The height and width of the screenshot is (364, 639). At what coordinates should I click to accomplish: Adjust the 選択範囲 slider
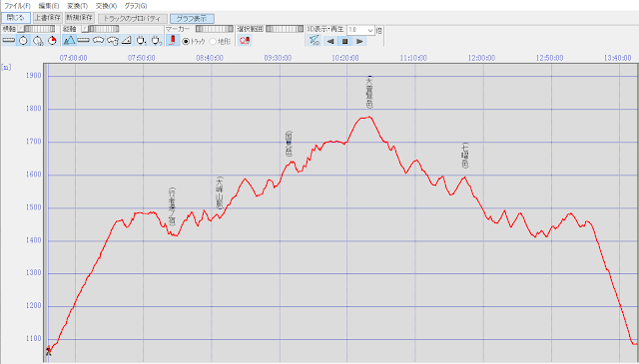click(285, 29)
